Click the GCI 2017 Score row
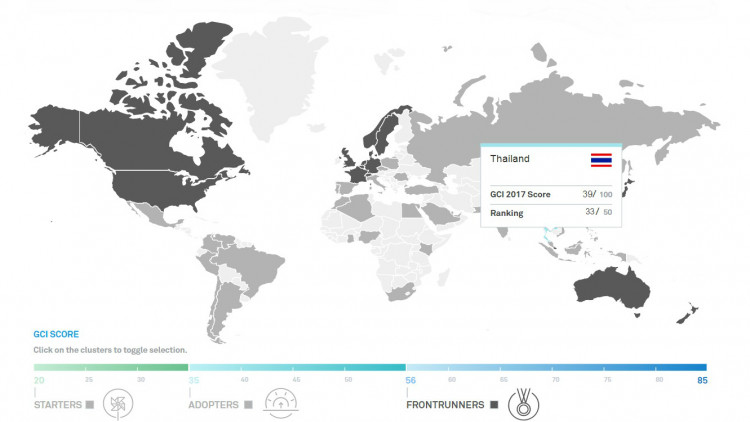The height and width of the screenshot is (422, 750). tap(551, 194)
